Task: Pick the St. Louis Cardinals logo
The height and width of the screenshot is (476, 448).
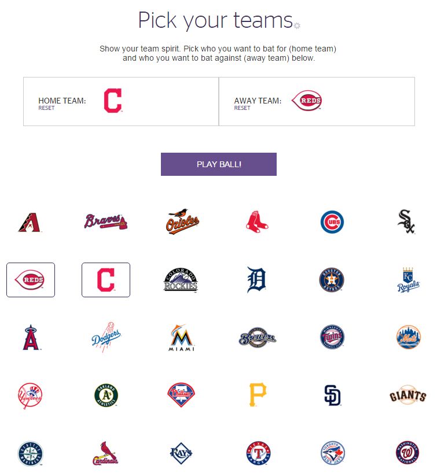Action: point(105,454)
